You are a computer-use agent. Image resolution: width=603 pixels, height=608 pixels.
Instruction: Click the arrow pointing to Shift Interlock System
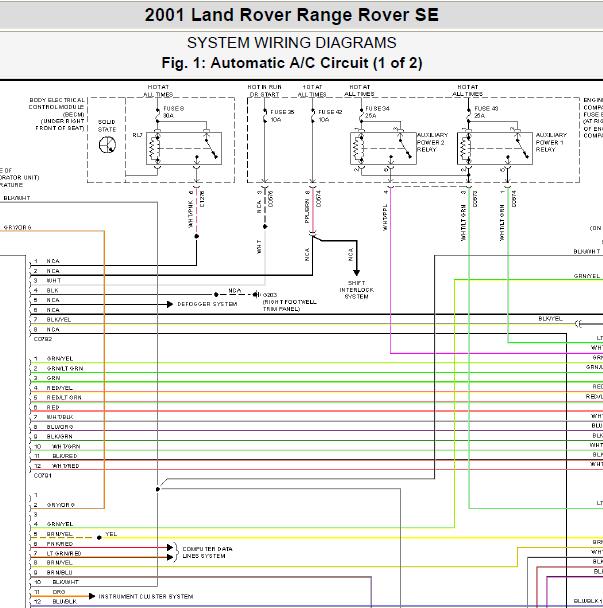356,272
